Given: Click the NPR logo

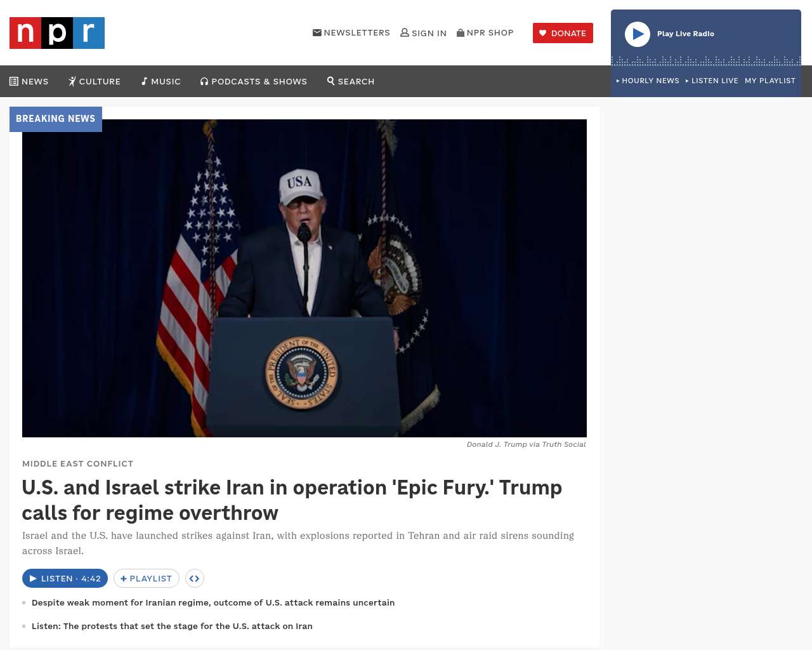Looking at the screenshot, I should coord(57,33).
